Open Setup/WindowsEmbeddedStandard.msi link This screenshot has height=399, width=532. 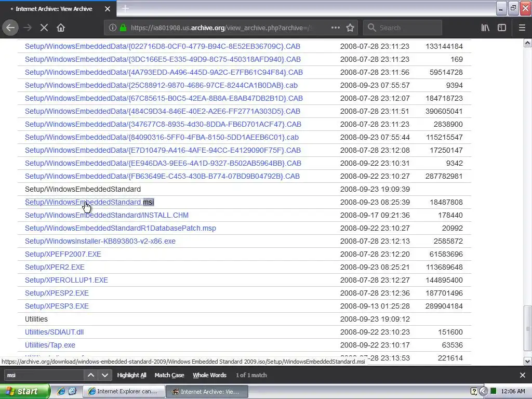coord(89,202)
